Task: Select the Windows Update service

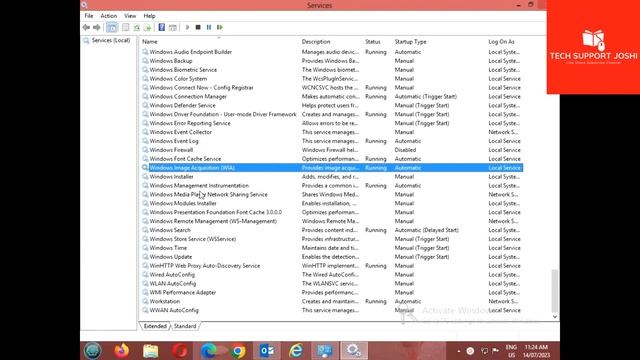Action: [x=171, y=257]
